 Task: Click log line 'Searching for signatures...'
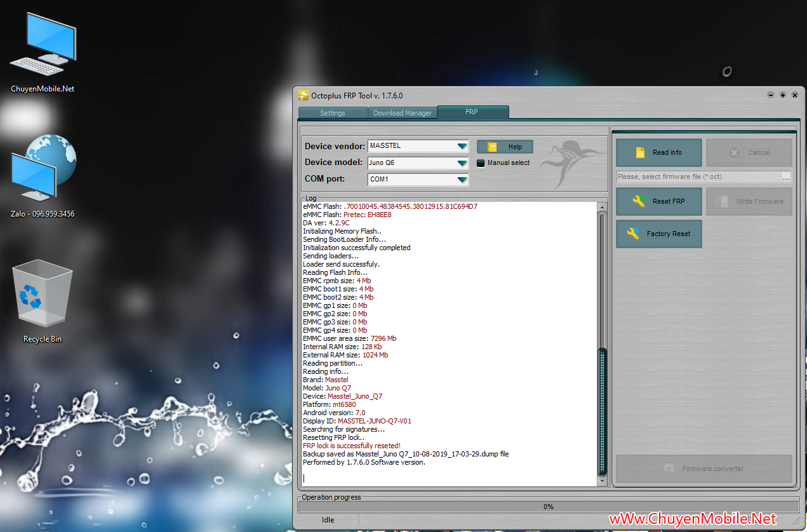pyautogui.click(x=344, y=429)
